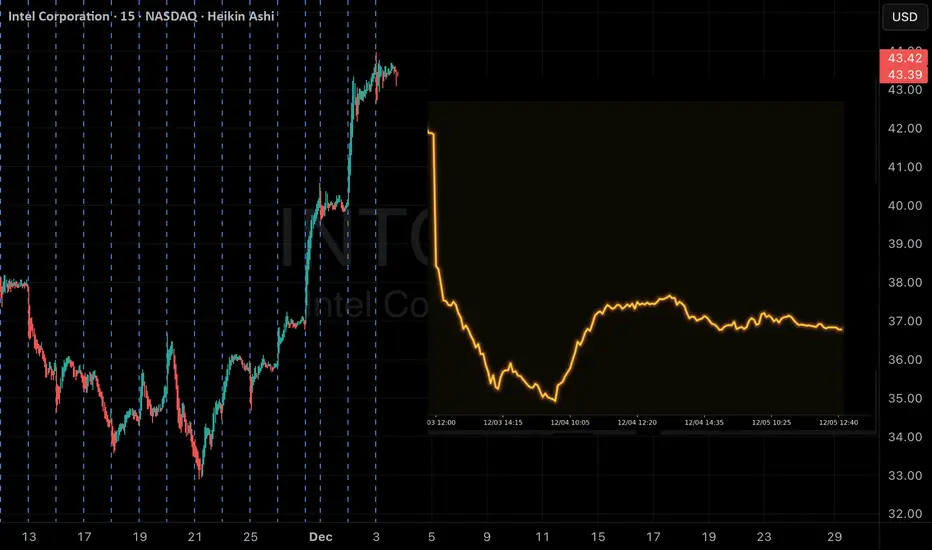Open the USD currency selector
The height and width of the screenshot is (550, 932).
pyautogui.click(x=904, y=17)
